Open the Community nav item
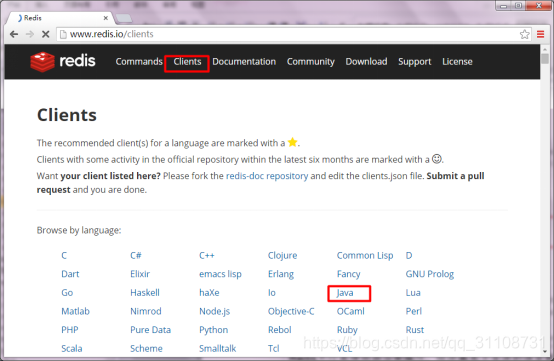This screenshot has width=554, height=361. (x=311, y=62)
